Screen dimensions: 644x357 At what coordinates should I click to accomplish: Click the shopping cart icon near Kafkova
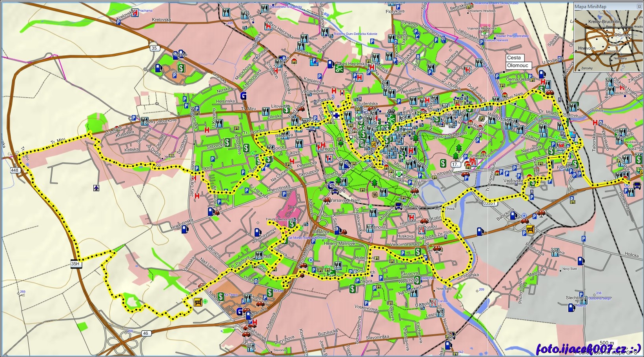pos(198,302)
